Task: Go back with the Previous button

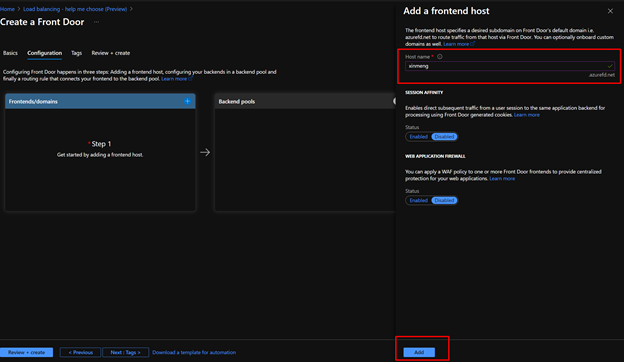Action: click(80, 352)
